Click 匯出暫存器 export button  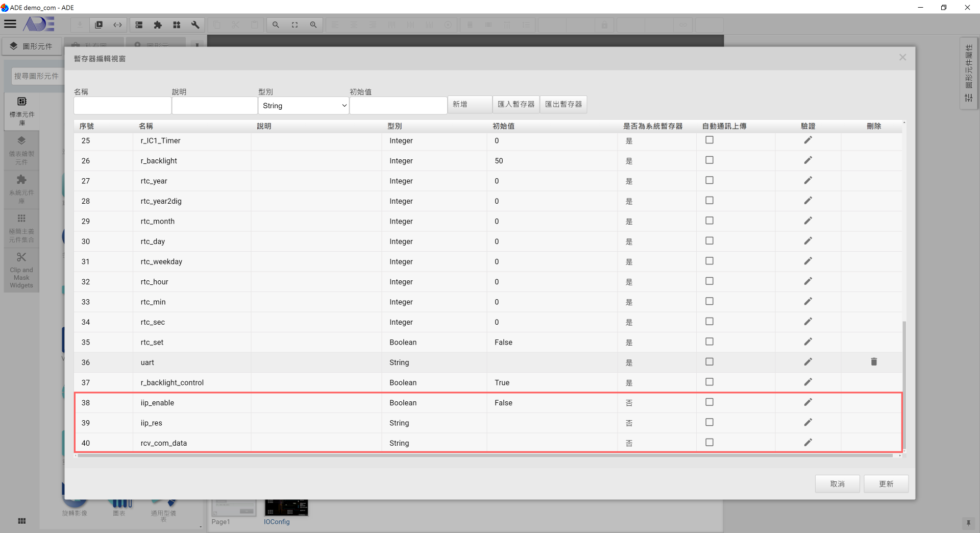pyautogui.click(x=563, y=105)
